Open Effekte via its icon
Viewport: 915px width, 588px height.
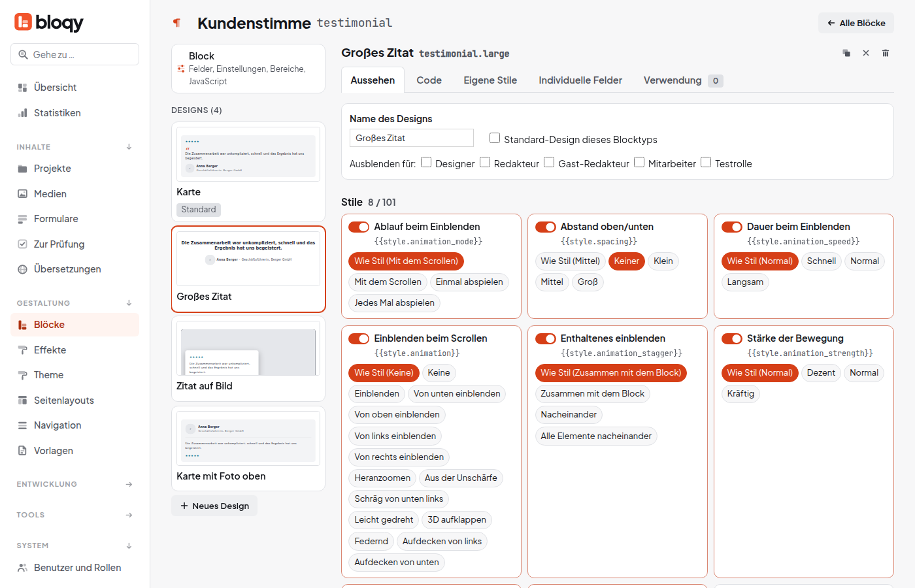pos(22,350)
